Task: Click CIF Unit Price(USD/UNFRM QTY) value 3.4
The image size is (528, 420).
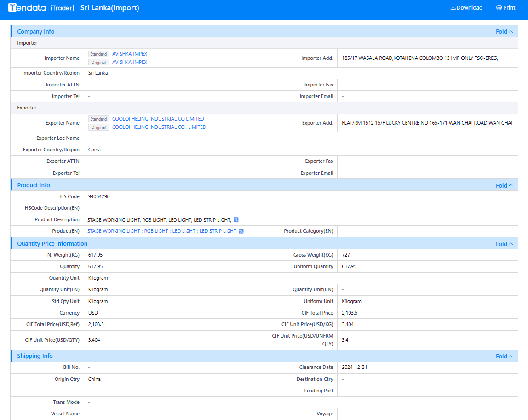Action: click(x=345, y=340)
